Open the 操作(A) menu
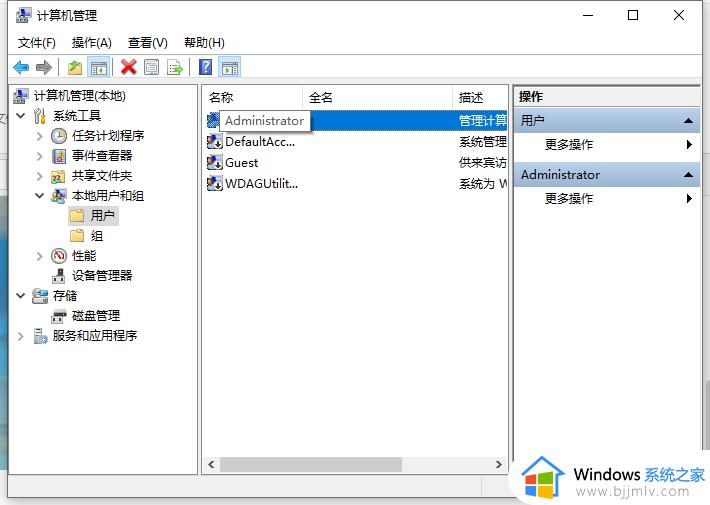Image resolution: width=710 pixels, height=505 pixels. (91, 43)
